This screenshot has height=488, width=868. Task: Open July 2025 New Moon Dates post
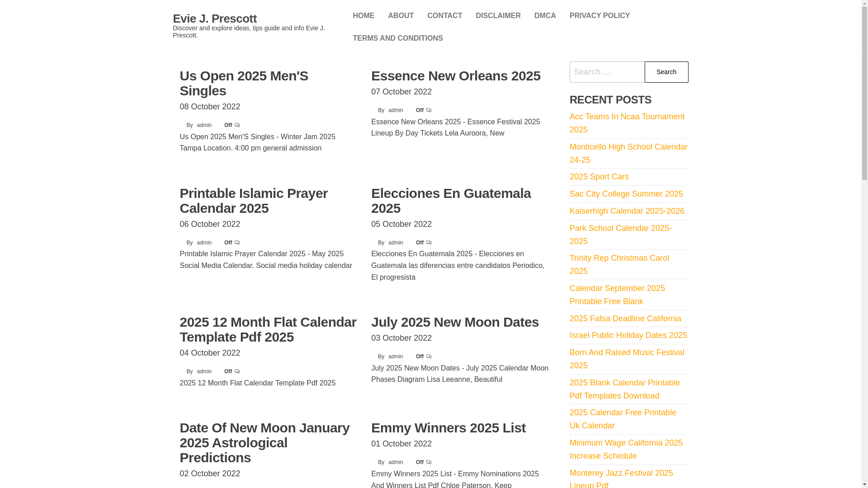455,322
